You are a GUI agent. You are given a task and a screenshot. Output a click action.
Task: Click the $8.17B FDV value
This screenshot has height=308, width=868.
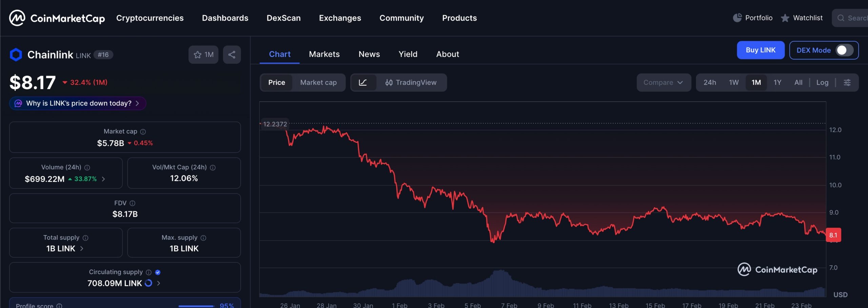coord(125,214)
